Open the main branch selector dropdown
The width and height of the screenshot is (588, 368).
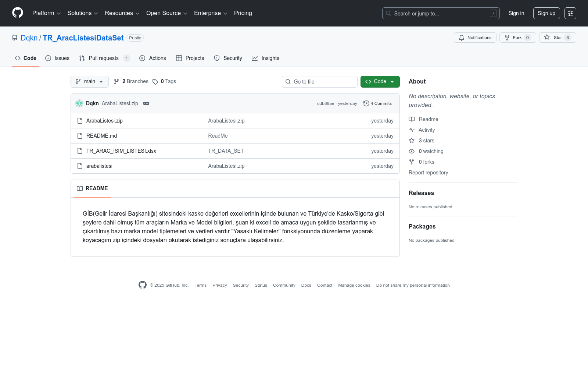point(90,82)
